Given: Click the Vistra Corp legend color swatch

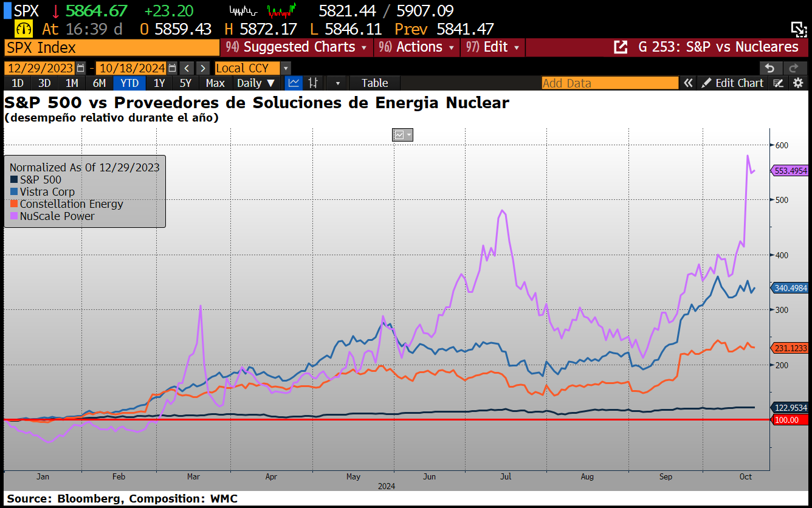Looking at the screenshot, I should tap(14, 192).
